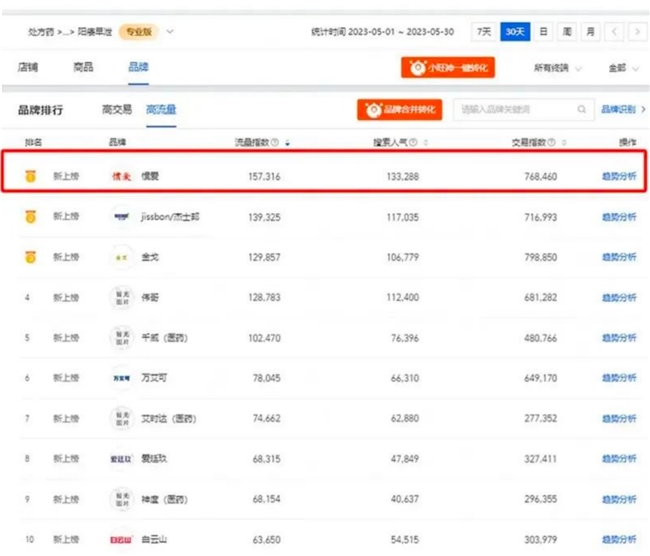Open 趋势分析 for the 480,766 row

pyautogui.click(x=618, y=337)
